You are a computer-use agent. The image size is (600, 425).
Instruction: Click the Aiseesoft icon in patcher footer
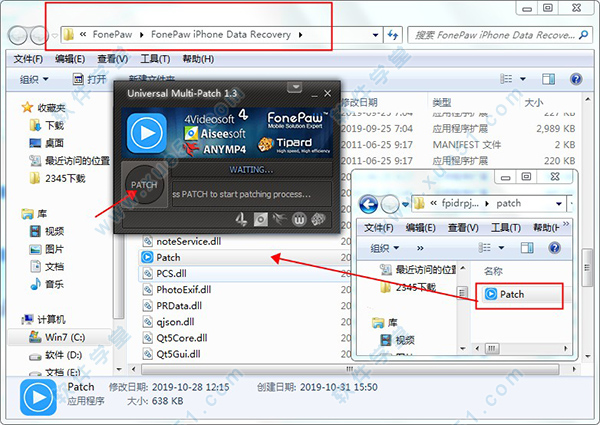coord(261,220)
